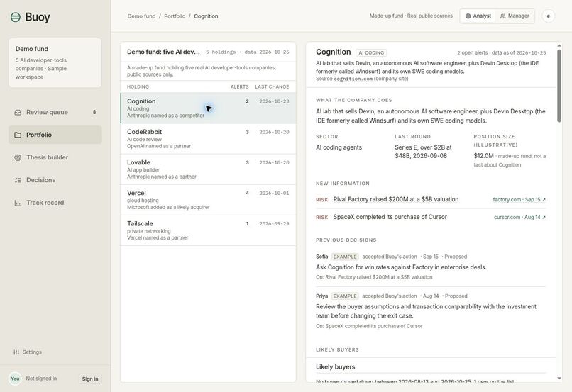Click the detail panel scrollbar thumb
Viewport: 572px width, 392px height.
(x=559, y=86)
